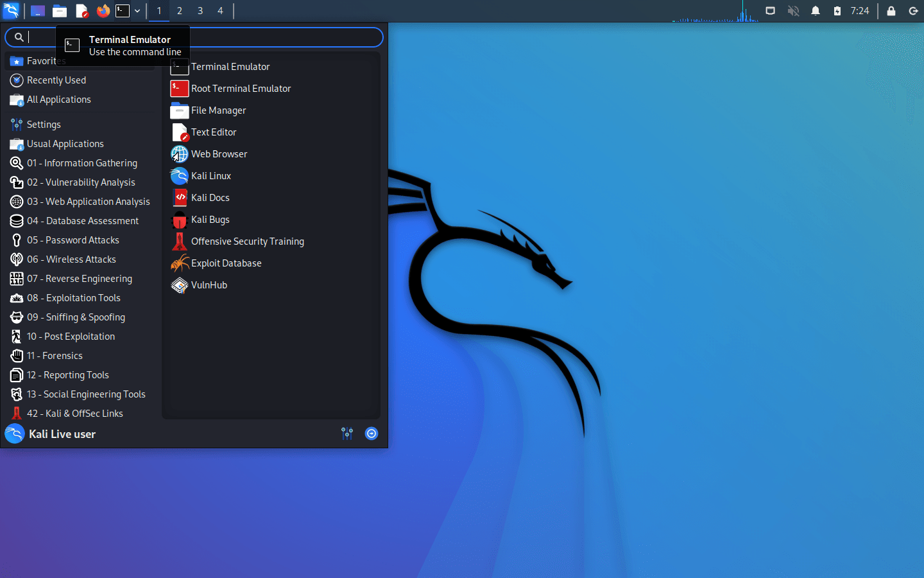Open Kali Docs
The width and height of the screenshot is (924, 578).
point(271,198)
